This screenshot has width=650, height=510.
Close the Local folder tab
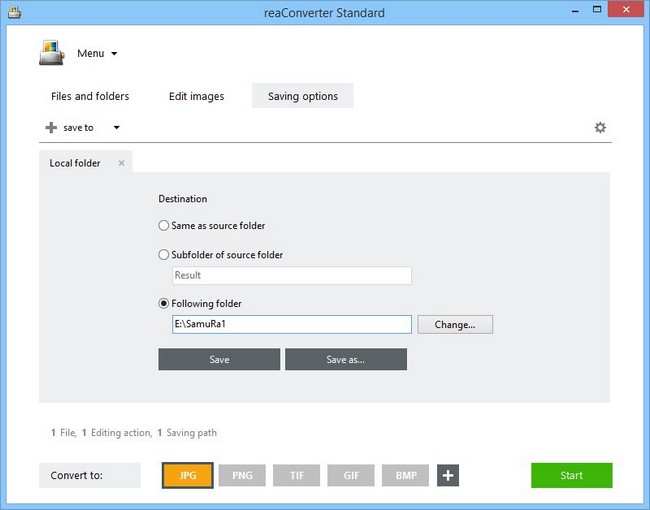[122, 163]
